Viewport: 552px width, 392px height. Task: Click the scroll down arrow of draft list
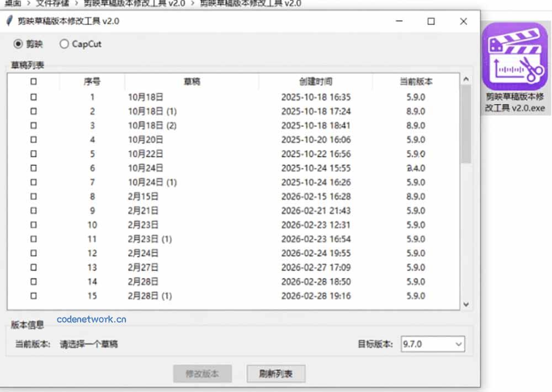pyautogui.click(x=466, y=304)
